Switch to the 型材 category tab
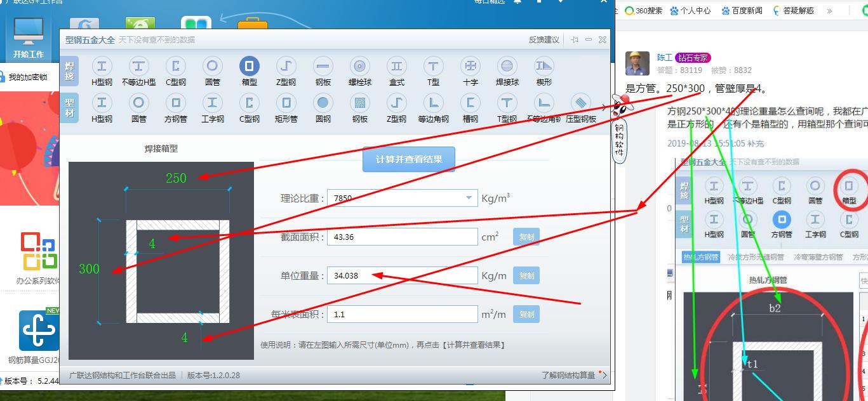The image size is (868, 401). [x=70, y=107]
